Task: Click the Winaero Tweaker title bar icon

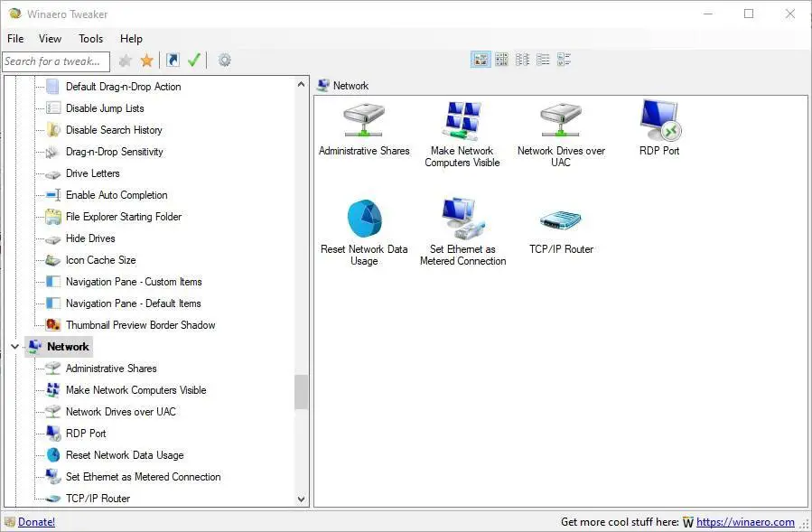Action: coord(15,14)
